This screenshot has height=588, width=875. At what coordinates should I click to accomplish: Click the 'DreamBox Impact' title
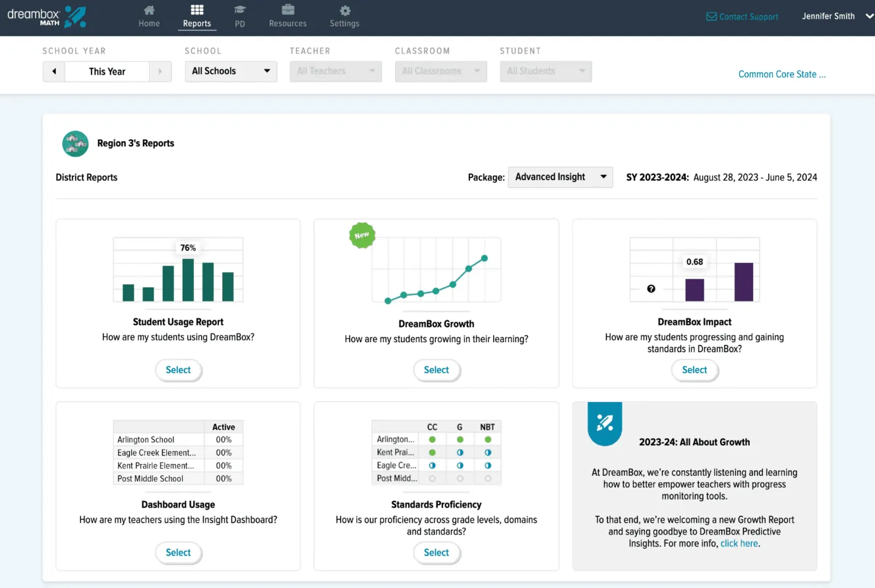coord(694,322)
